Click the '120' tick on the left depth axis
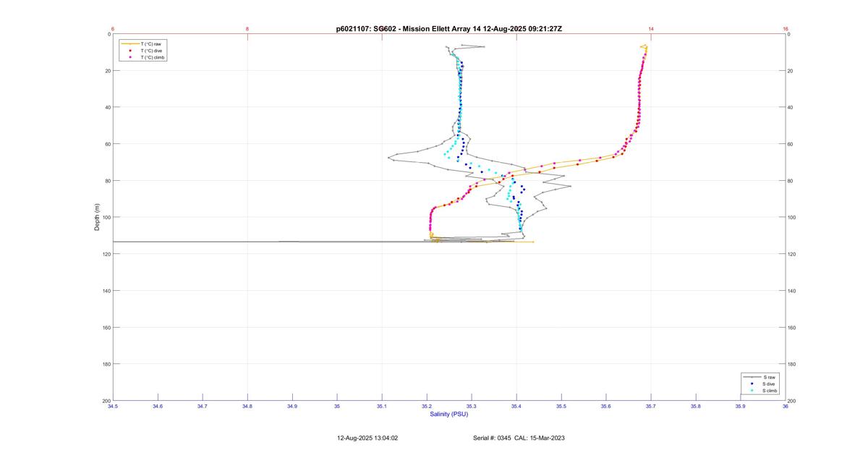Image resolution: width=868 pixels, height=450 pixels. click(106, 254)
